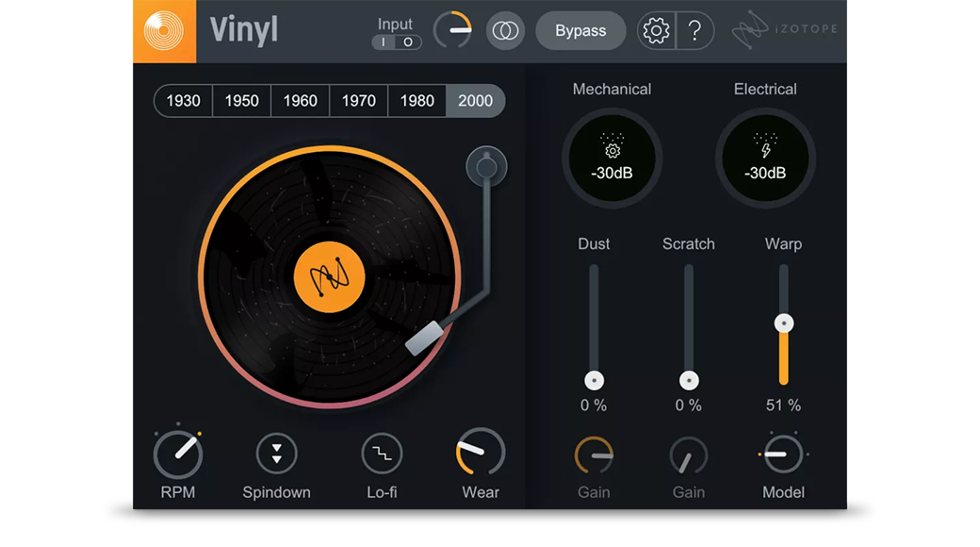Image resolution: width=980 pixels, height=547 pixels.
Task: Click the Vinyl title text
Action: click(x=244, y=30)
